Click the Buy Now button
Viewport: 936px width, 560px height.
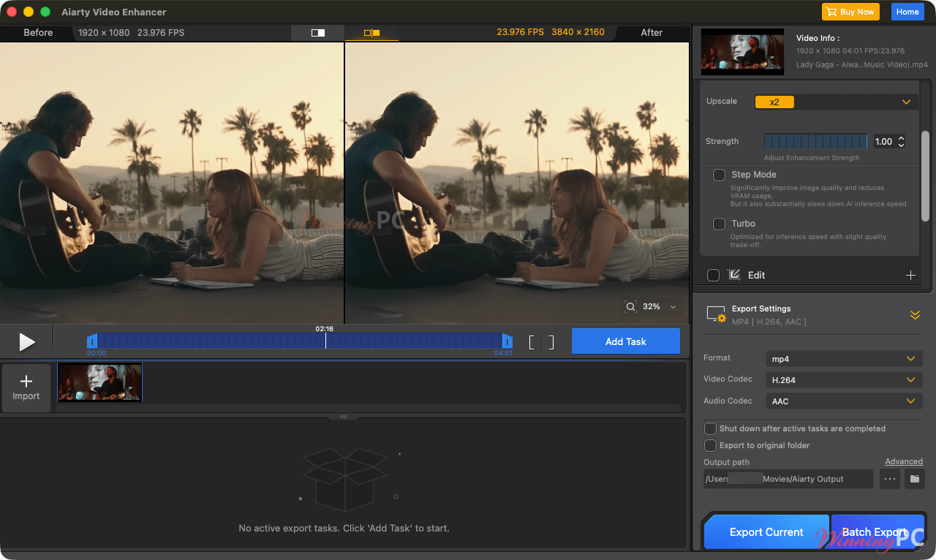pyautogui.click(x=850, y=12)
